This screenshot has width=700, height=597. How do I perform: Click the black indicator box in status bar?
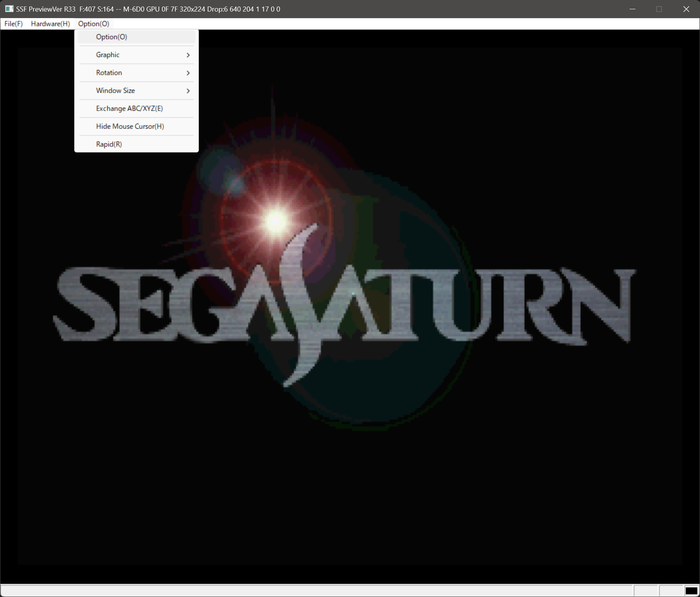click(691, 591)
